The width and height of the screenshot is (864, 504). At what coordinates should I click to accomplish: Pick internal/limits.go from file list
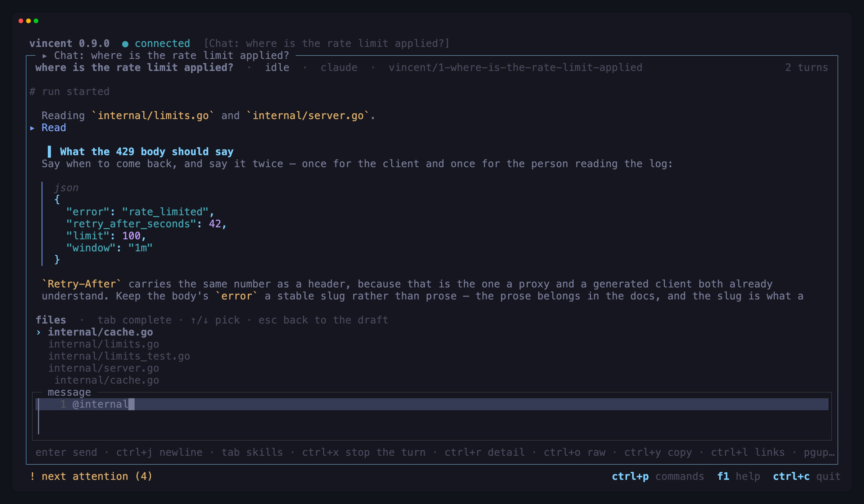point(104,344)
